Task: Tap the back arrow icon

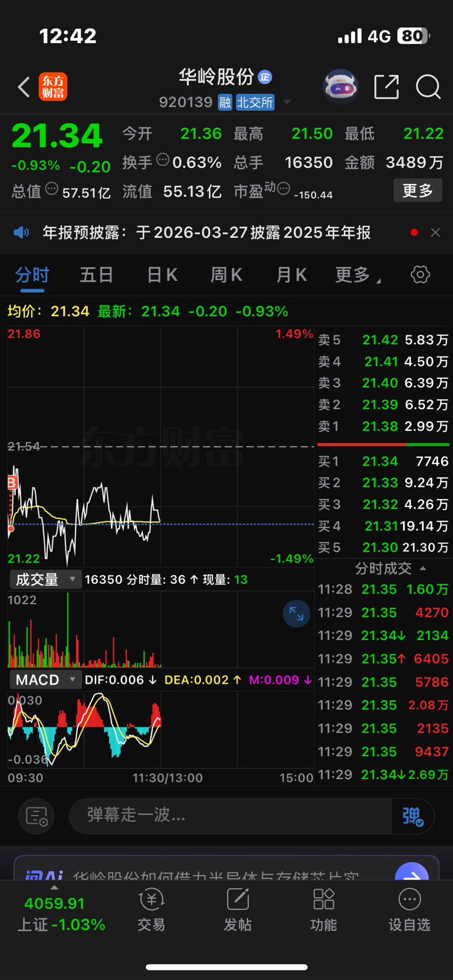Action: click(24, 87)
